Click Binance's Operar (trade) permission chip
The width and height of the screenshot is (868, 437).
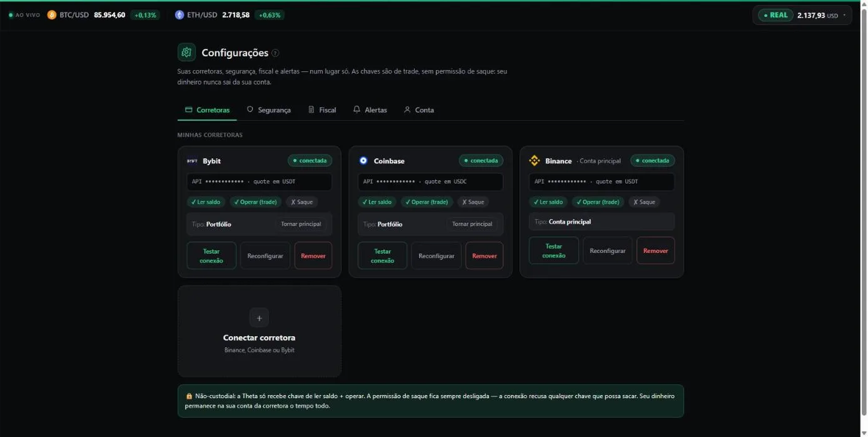(x=598, y=202)
